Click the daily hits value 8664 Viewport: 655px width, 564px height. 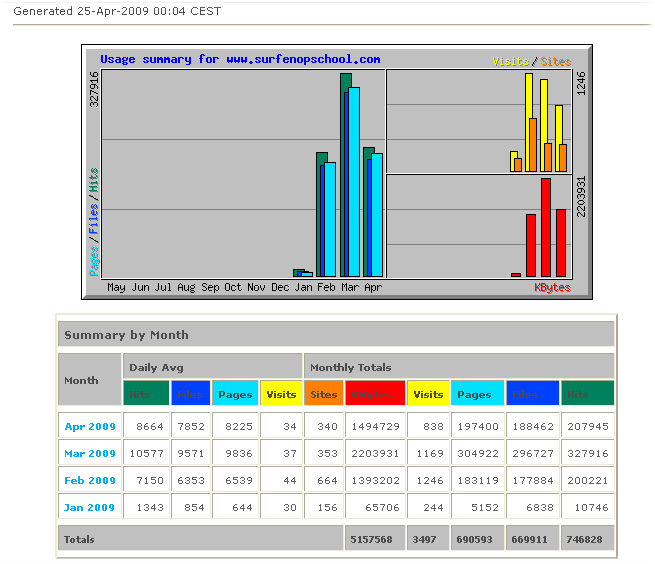[x=150, y=427]
